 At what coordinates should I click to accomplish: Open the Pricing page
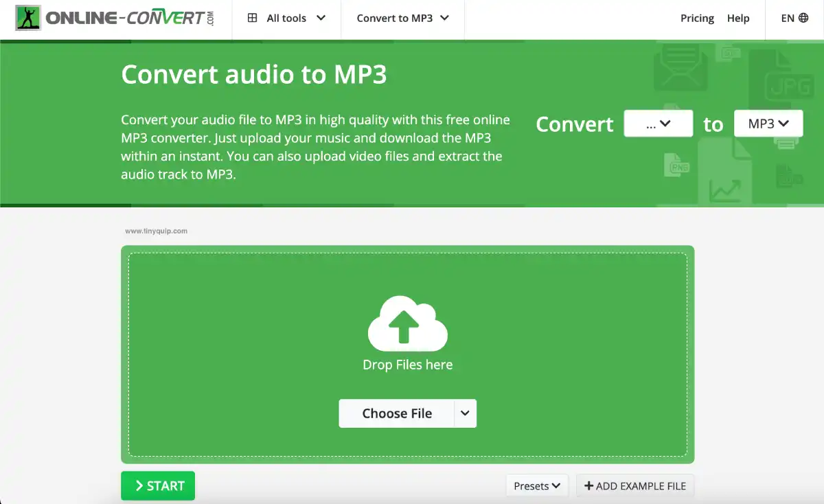coord(697,18)
